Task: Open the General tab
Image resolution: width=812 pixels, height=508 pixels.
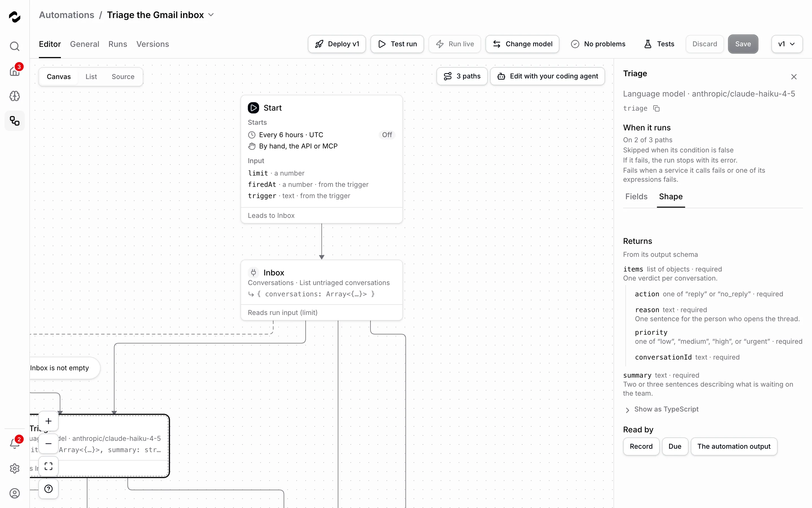Action: click(x=85, y=44)
